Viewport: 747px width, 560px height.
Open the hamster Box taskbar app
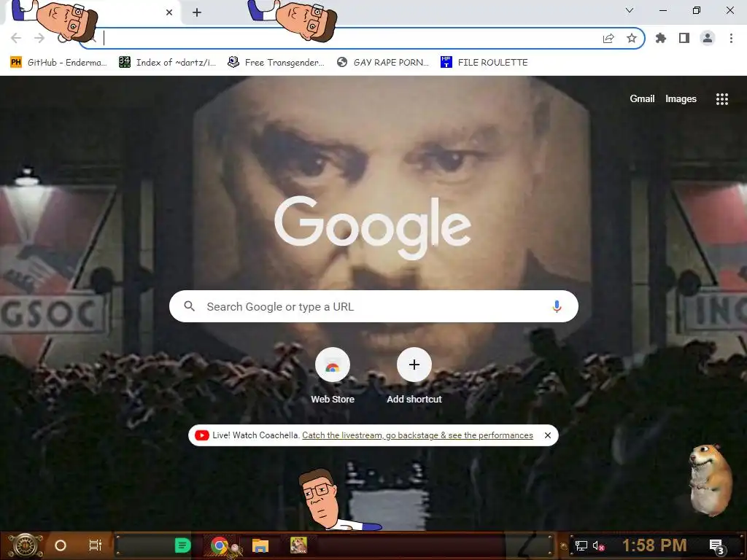pyautogui.click(x=298, y=545)
